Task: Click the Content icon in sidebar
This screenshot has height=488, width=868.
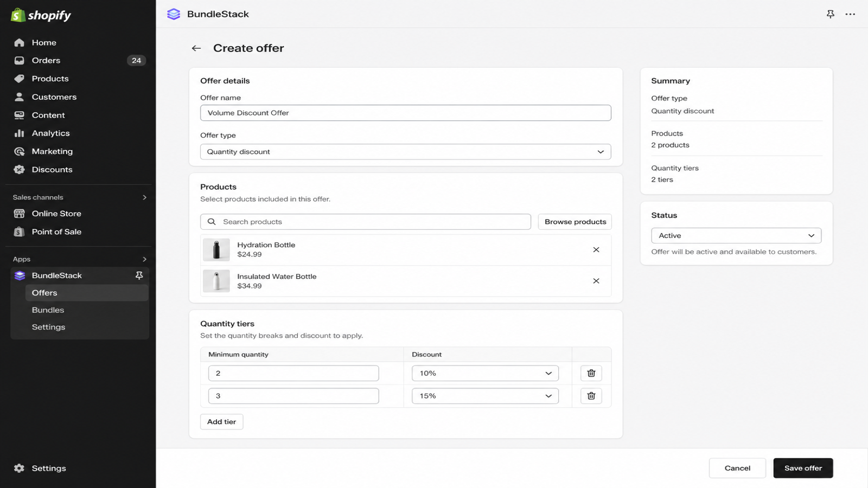Action: [20, 115]
